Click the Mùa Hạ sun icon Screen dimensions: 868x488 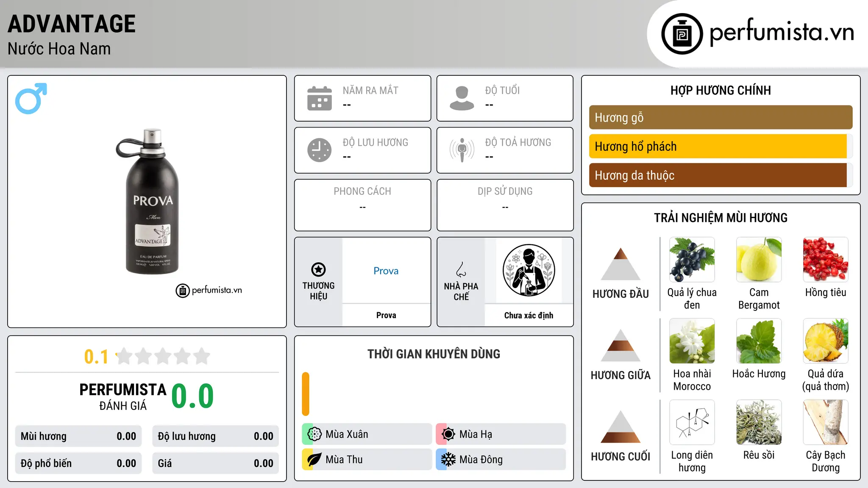tap(448, 434)
